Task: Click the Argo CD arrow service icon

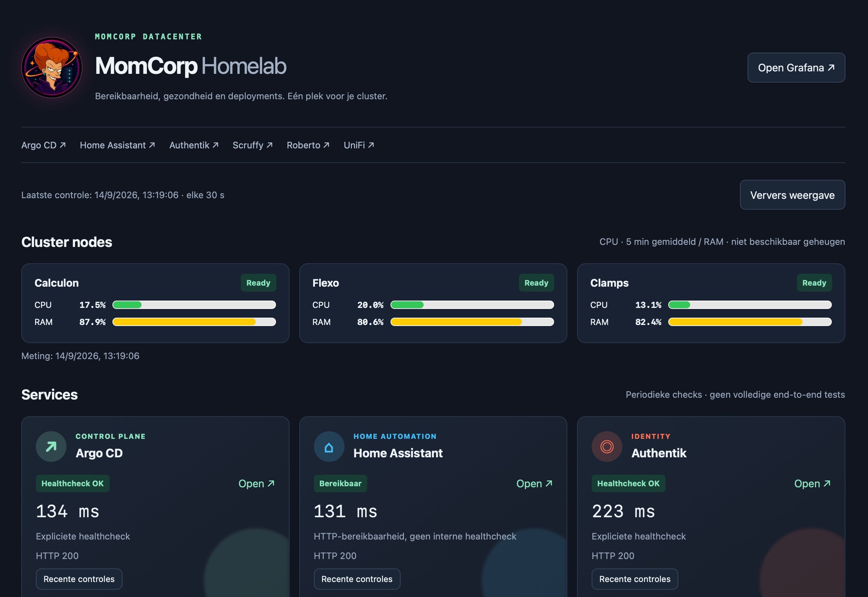Action: (51, 446)
